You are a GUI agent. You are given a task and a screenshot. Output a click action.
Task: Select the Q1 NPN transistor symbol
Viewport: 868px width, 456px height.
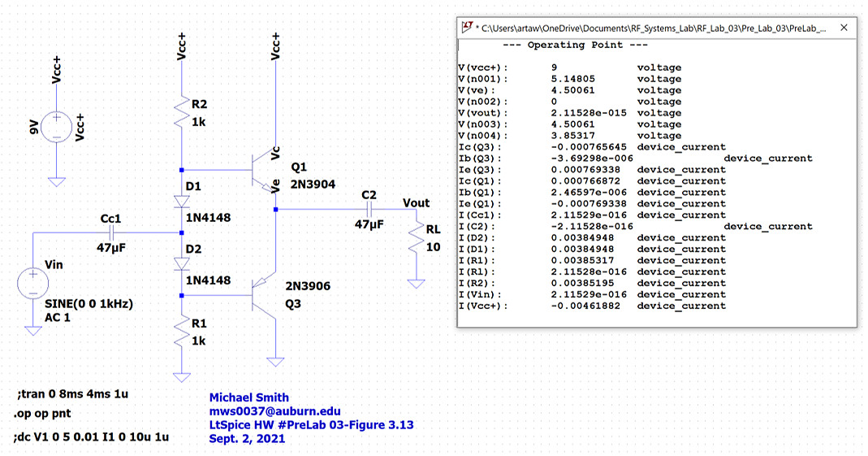pyautogui.click(x=264, y=170)
